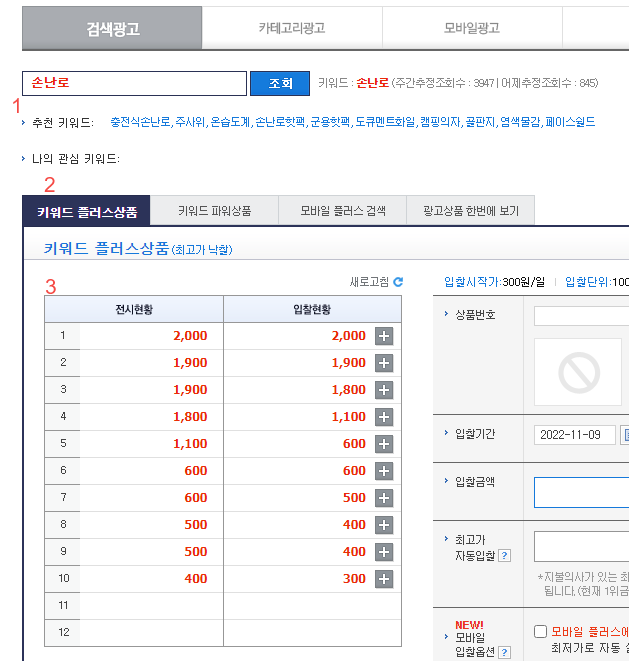Image resolution: width=629 pixels, height=661 pixels.
Task: Click 입찰현황 column header
Action: pyautogui.click(x=312, y=309)
